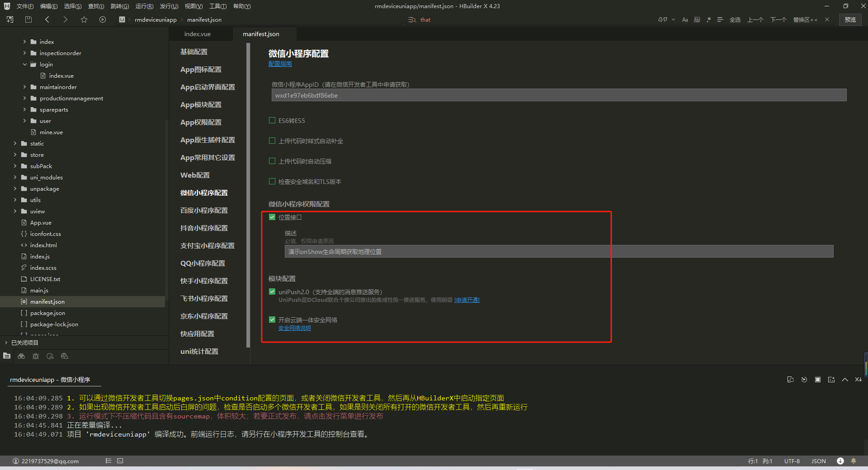This screenshot has width=868, height=470.
Task: Expand the productionmanagement folder
Action: coord(25,98)
